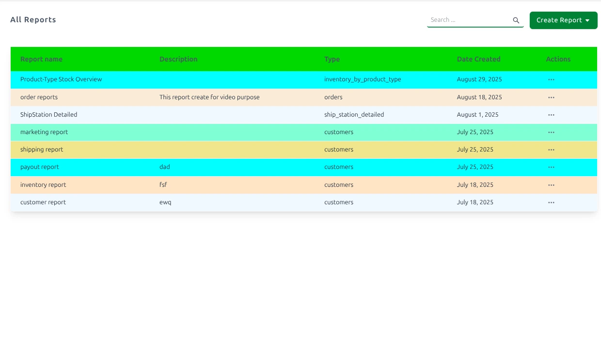Click the ellipsis for shipping report
Viewport: 601px width, 364px height.
tap(551, 150)
